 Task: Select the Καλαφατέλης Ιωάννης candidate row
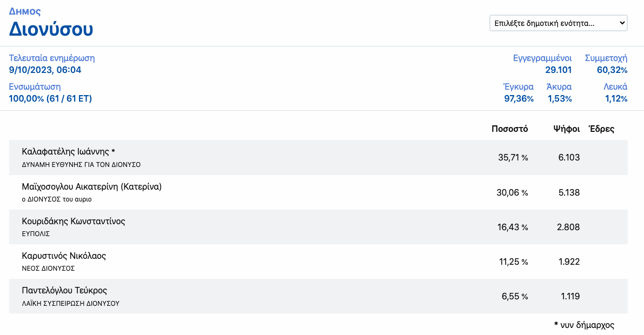coord(318,157)
